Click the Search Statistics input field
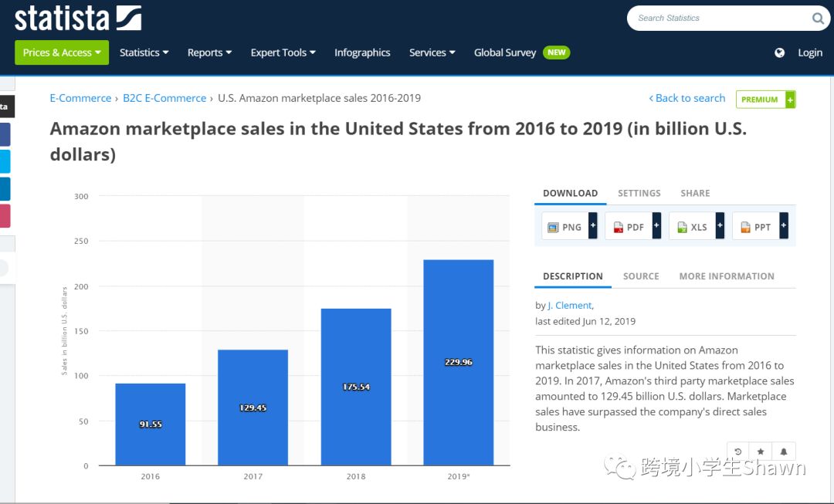The width and height of the screenshot is (834, 504). tap(718, 19)
